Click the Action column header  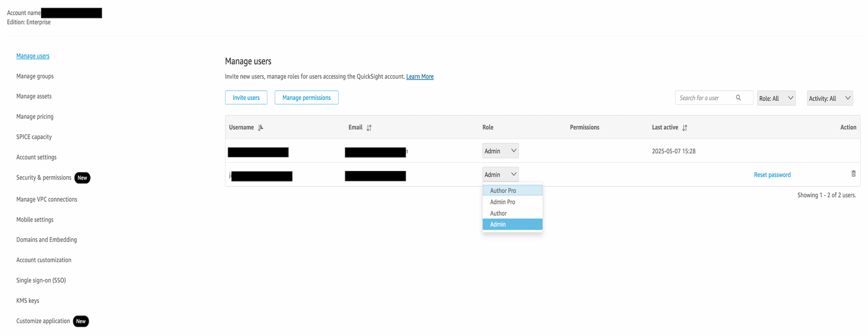(x=848, y=127)
